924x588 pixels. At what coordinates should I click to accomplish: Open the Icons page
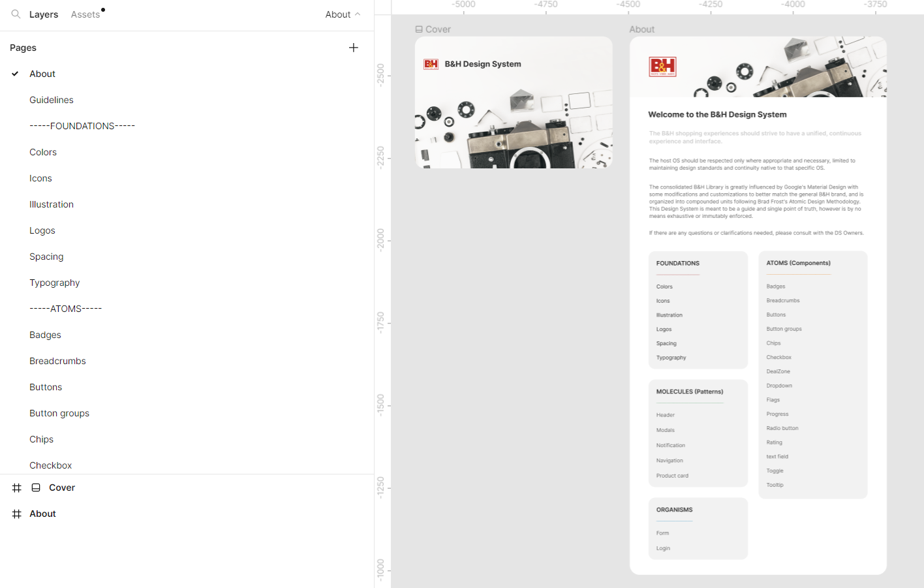tap(40, 178)
